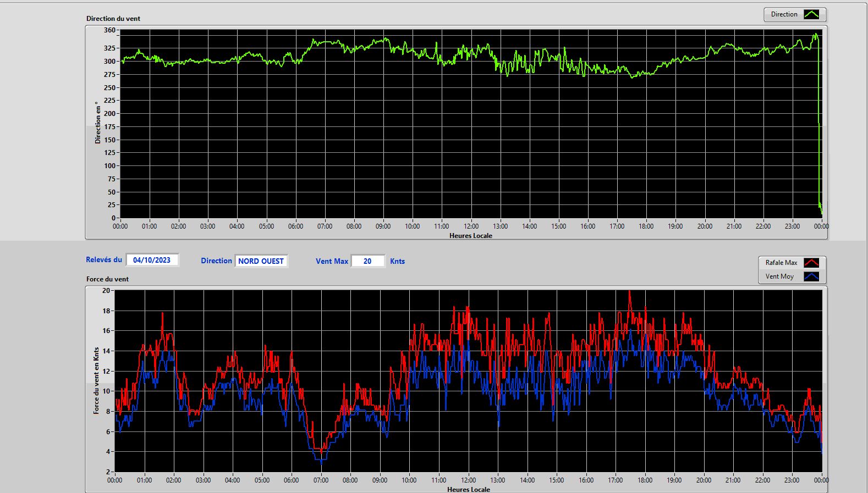Click the green Direction legend plot icon
The image size is (868, 493).
point(811,14)
